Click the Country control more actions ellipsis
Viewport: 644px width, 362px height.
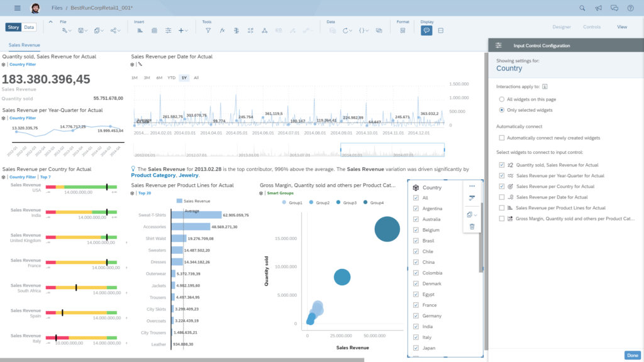pos(472,186)
